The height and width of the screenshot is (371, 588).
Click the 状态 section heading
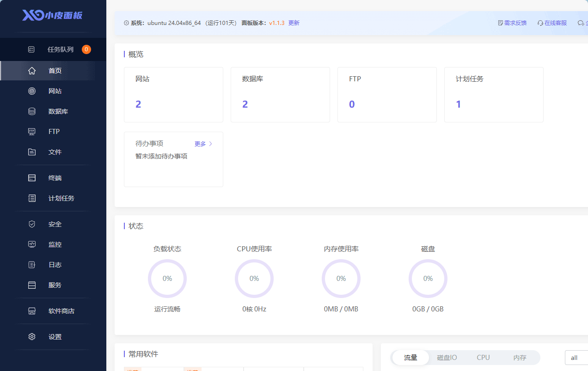(136, 226)
